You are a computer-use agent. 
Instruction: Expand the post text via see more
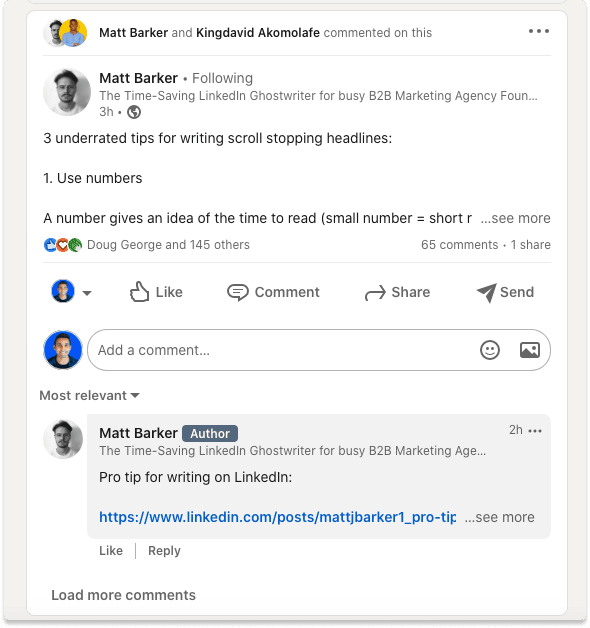(515, 218)
